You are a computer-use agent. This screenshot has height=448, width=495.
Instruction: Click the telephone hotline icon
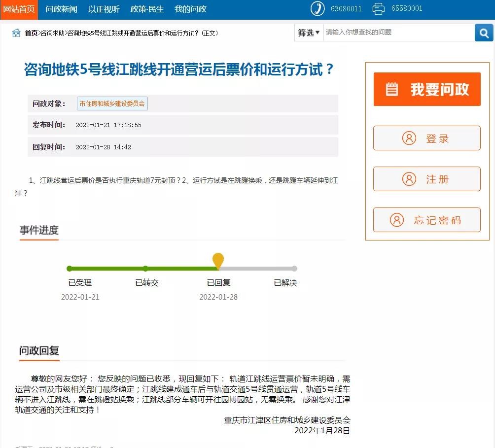pos(318,8)
